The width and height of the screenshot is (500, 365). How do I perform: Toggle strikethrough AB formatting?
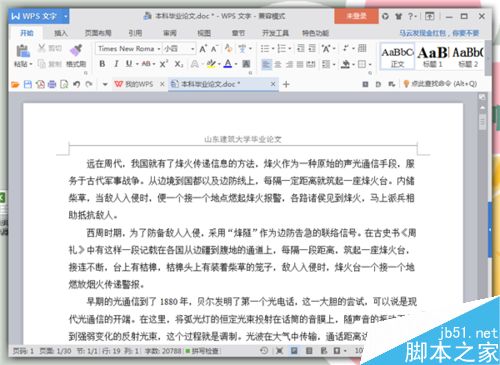(x=146, y=64)
